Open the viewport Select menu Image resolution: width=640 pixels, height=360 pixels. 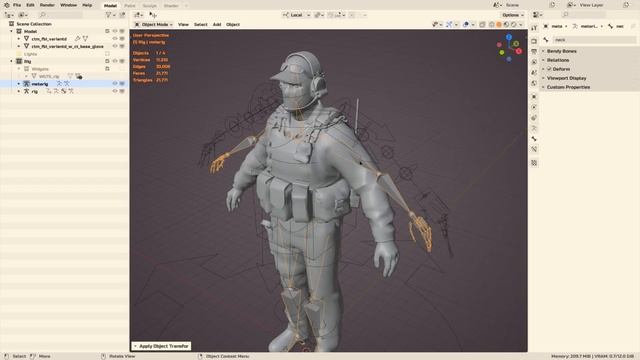pos(200,24)
